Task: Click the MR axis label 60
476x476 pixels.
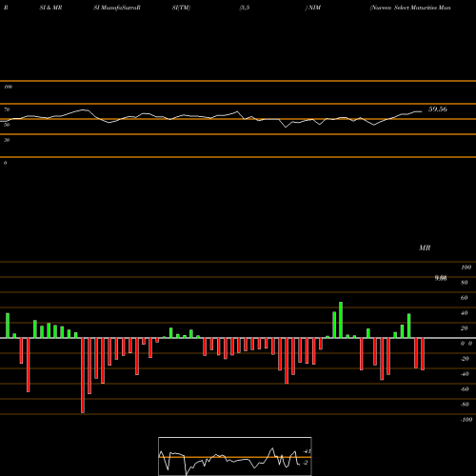Action: pyautogui.click(x=465, y=298)
